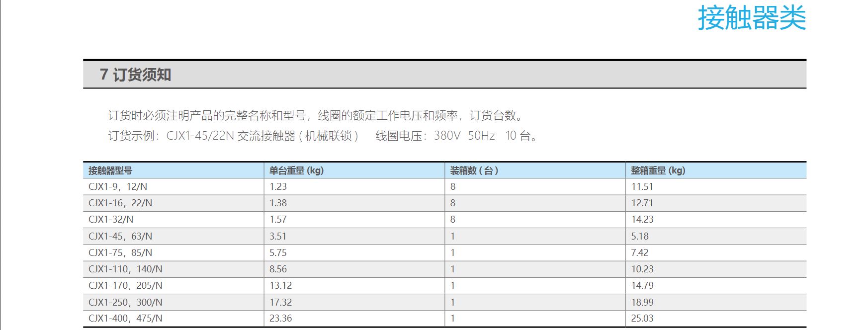Select the model cell CJX1-16, 22/N

pos(120,203)
